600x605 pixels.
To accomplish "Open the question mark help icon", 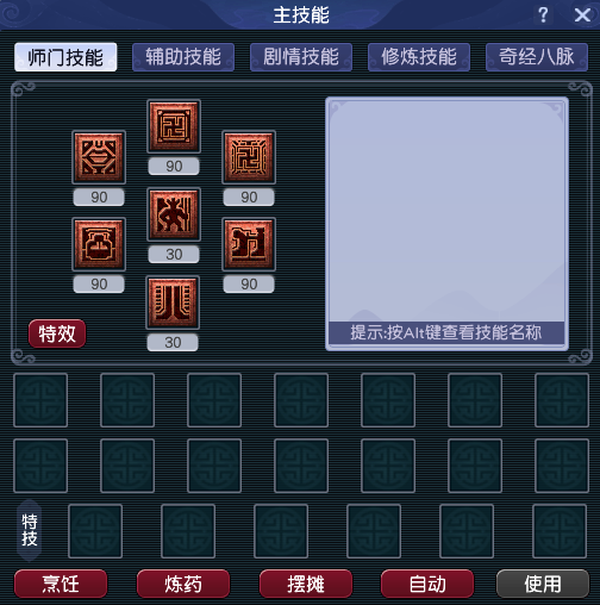I will [543, 15].
